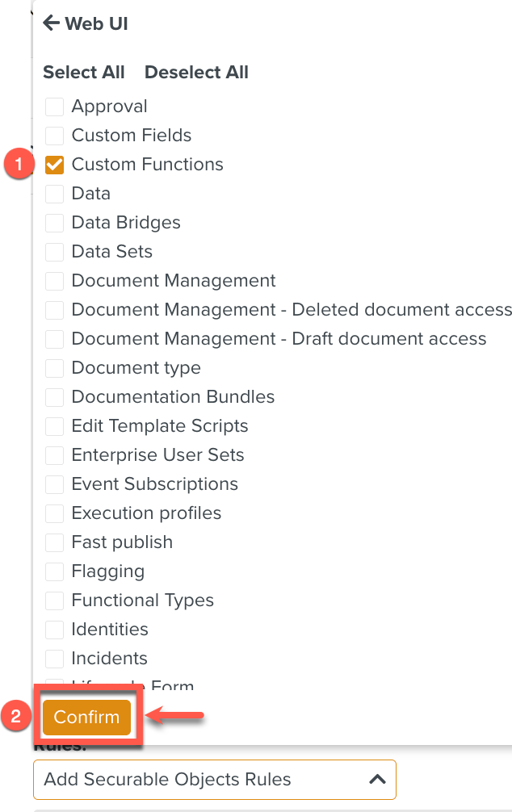Enable Document Management

(54, 281)
